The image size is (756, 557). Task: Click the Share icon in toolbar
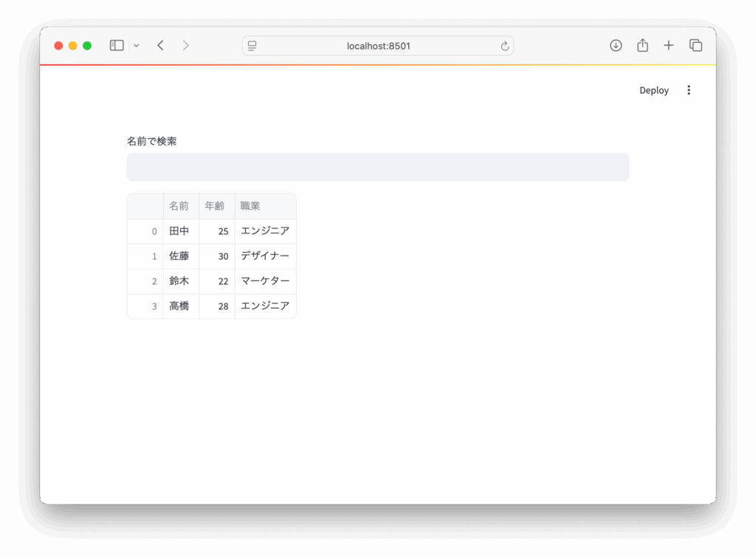pyautogui.click(x=642, y=46)
